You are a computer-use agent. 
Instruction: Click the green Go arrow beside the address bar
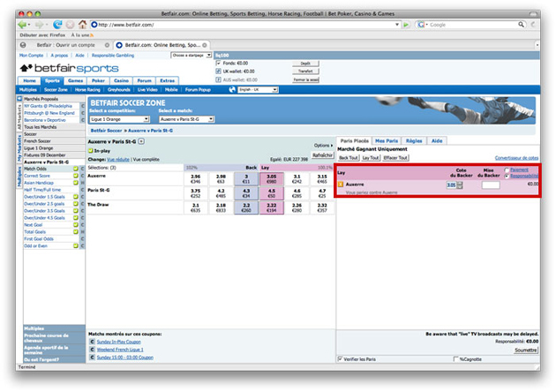pyautogui.click(x=406, y=25)
